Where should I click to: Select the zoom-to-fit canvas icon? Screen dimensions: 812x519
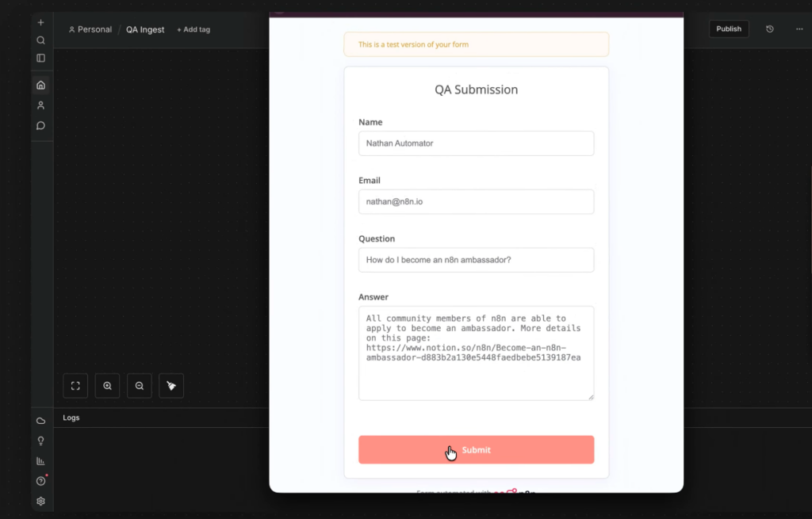[x=75, y=386]
